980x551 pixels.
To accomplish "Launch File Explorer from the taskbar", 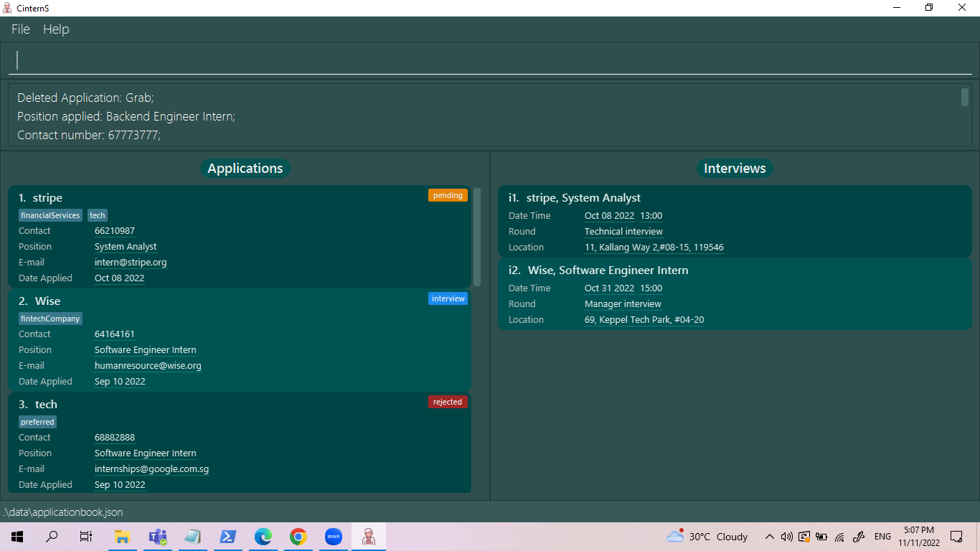I will (x=122, y=537).
